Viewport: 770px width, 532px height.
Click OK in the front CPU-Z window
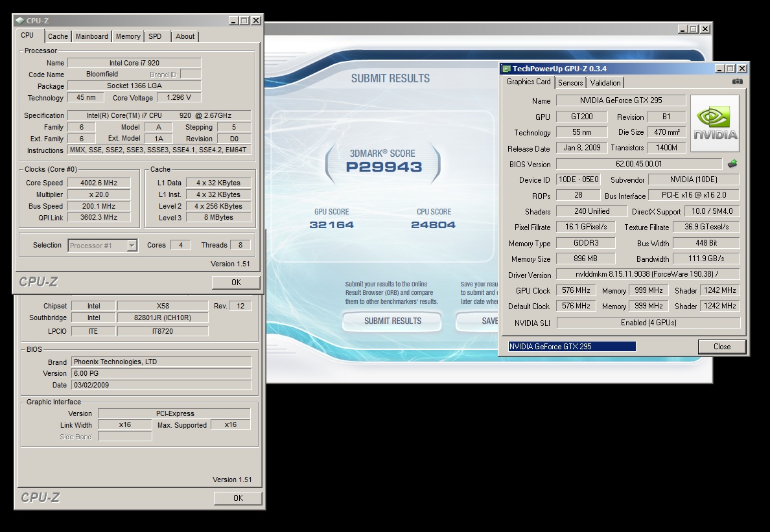pos(236,282)
